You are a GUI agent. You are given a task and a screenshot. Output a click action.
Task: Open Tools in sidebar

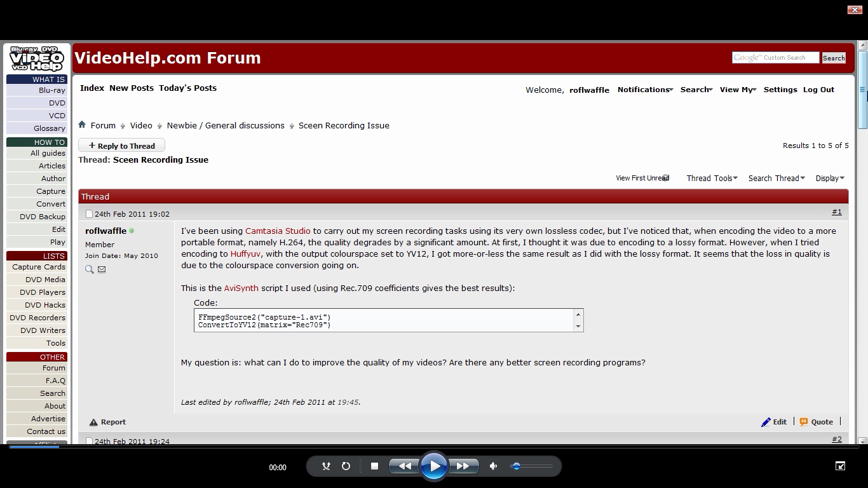pos(36,343)
